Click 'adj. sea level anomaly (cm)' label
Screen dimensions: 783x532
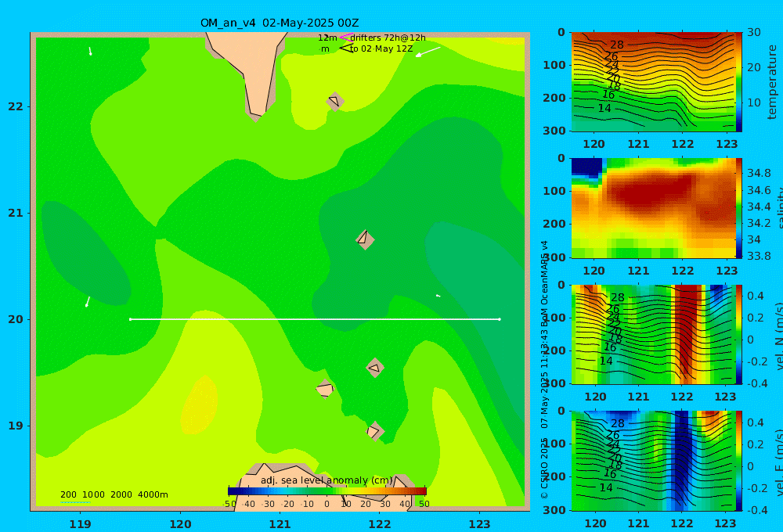pos(327,480)
